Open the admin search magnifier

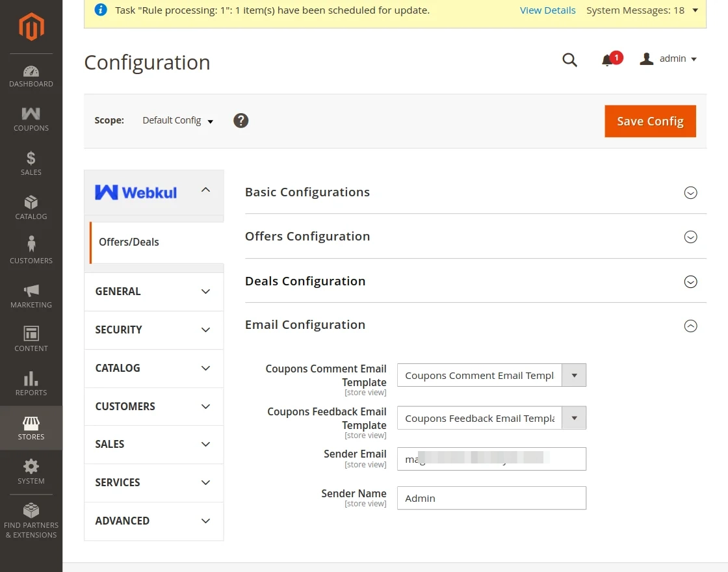(x=569, y=59)
